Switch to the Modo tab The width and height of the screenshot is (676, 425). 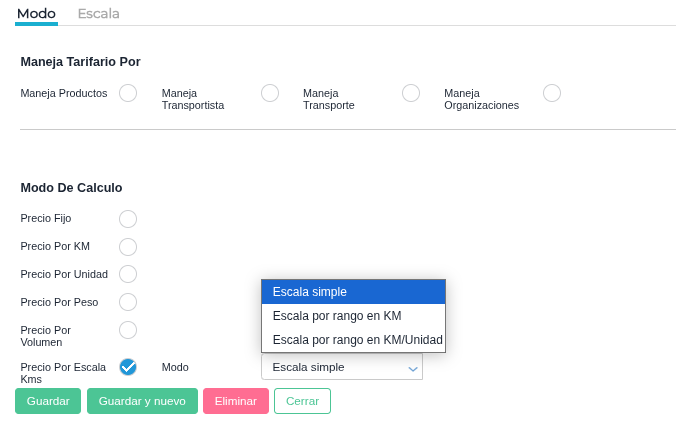[x=36, y=14]
